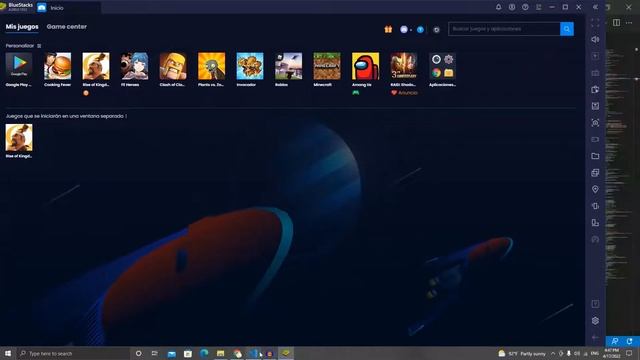Set location with sidebar pin icon
The height and width of the screenshot is (360, 640).
595,189
